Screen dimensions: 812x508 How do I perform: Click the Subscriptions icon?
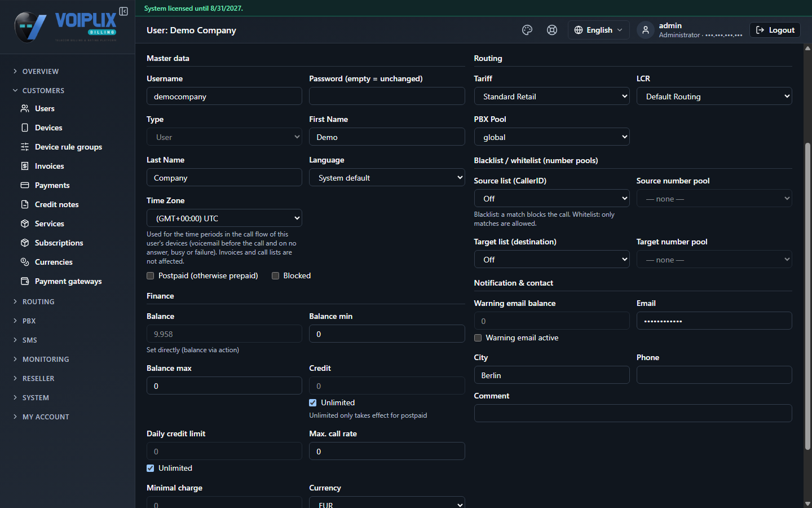click(x=25, y=243)
